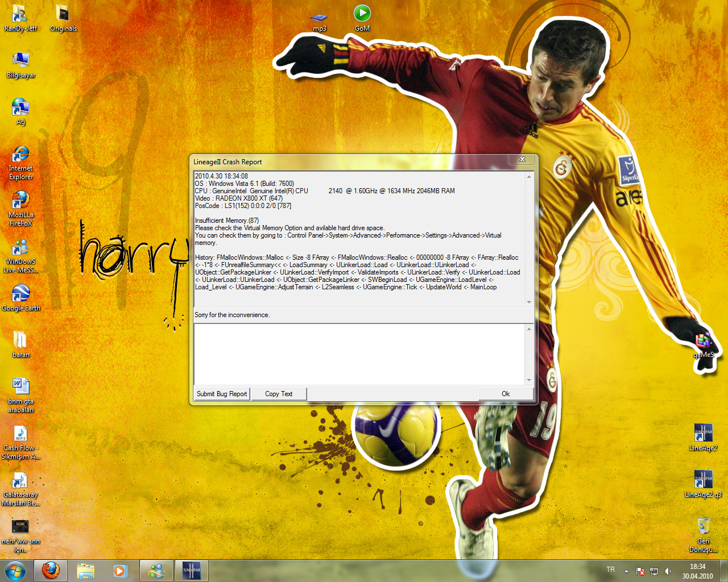Select the Cash Flow MP3 file icon
The image size is (728, 582).
(x=20, y=442)
